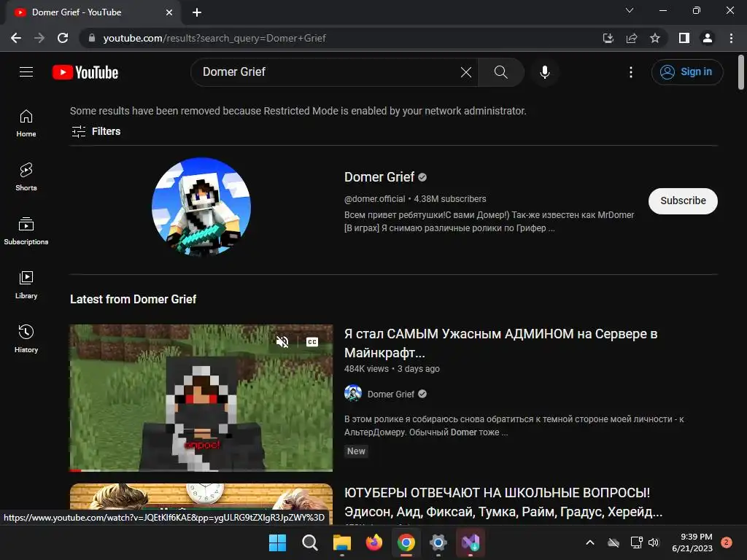Viewport: 747px width, 560px height.
Task: Start voice search with the microphone
Action: [544, 72]
